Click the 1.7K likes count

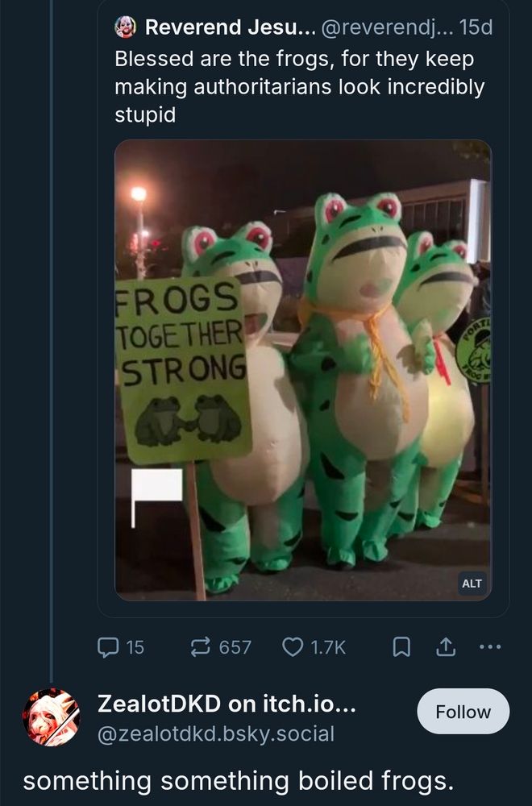328,647
